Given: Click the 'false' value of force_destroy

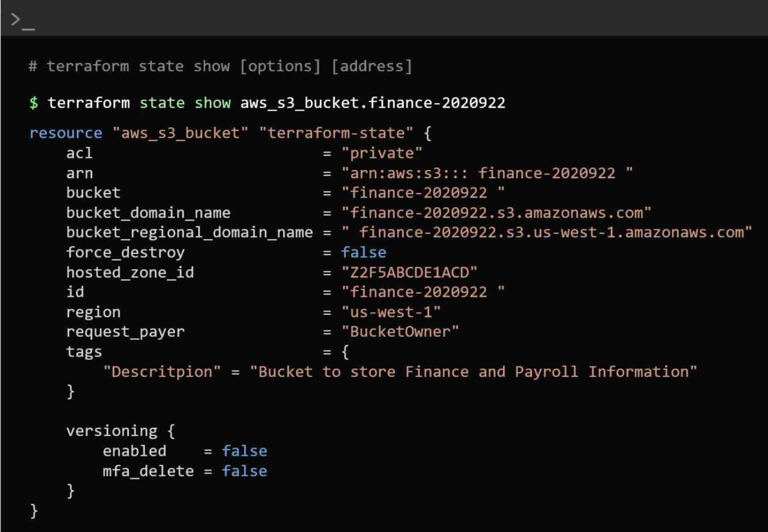Looking at the screenshot, I should 364,252.
